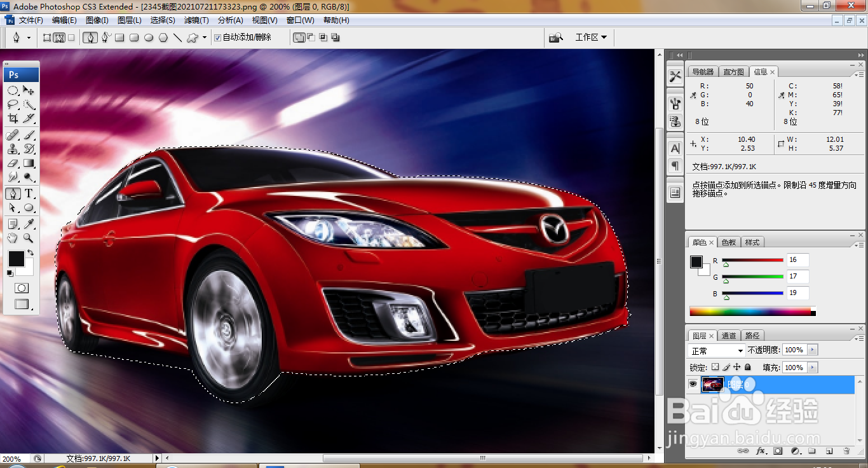This screenshot has width=868, height=468.
Task: Select the Gradient tool
Action: (x=29, y=163)
